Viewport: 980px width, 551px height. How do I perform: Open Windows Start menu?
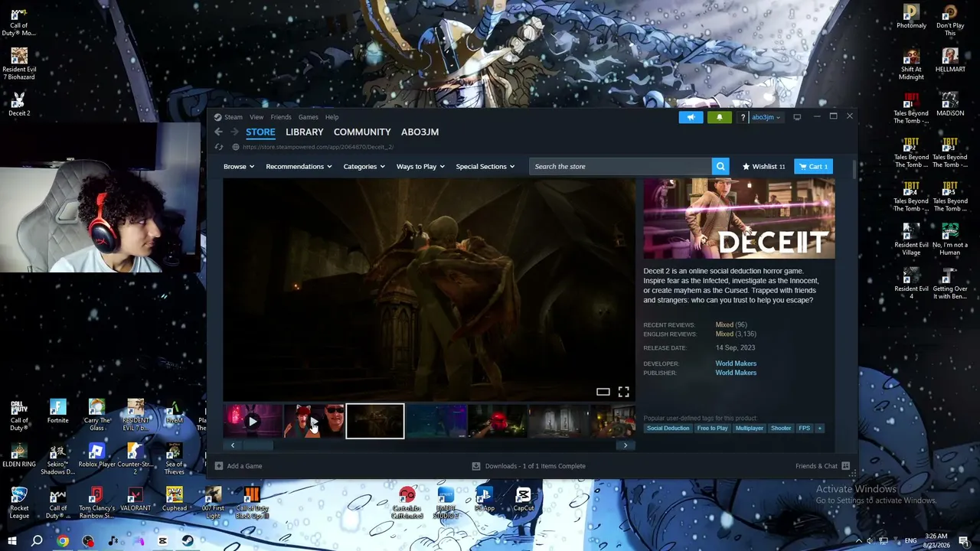pos(12,541)
